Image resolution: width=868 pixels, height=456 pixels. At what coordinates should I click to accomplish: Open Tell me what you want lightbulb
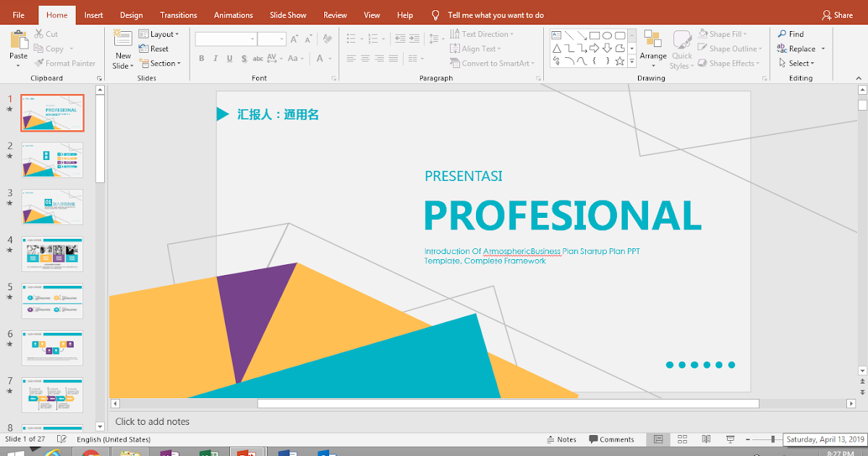click(x=435, y=15)
